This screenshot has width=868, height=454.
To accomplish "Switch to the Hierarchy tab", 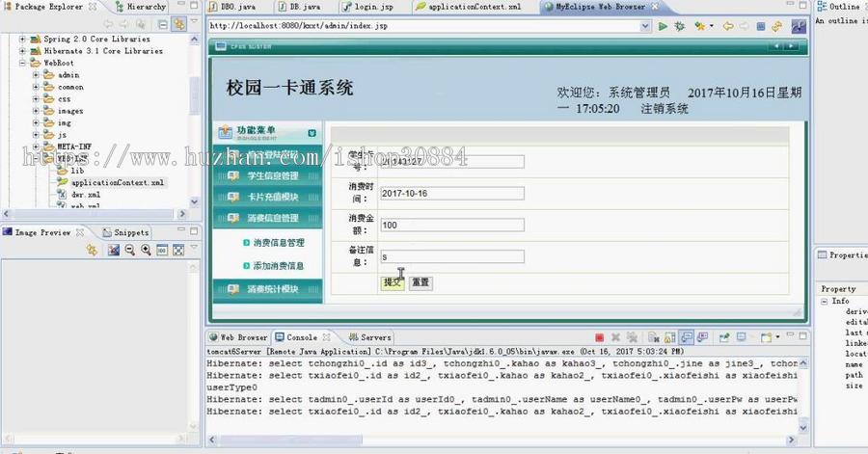I will 141,7.
